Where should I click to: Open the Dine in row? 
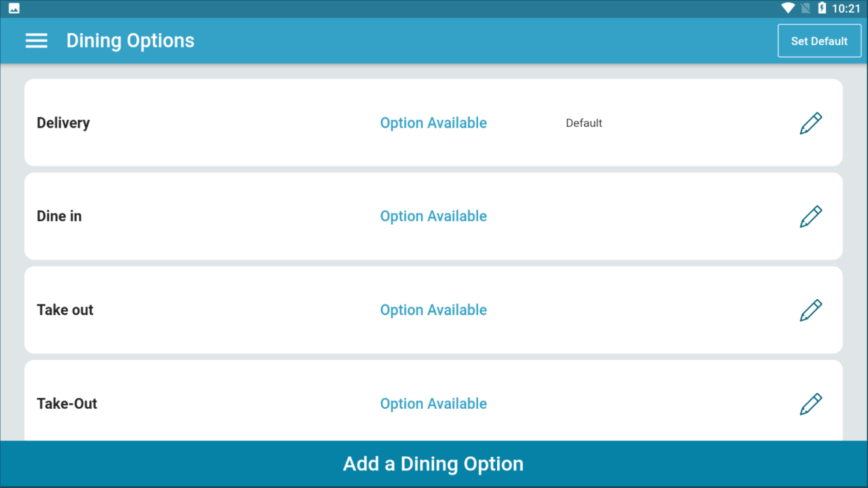tap(433, 216)
